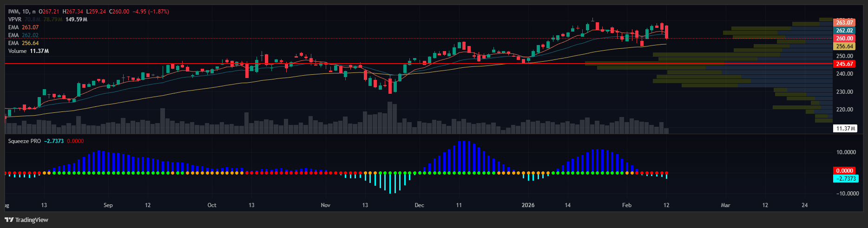
Task: Click the 14 date label on time axis
Action: [568, 205]
